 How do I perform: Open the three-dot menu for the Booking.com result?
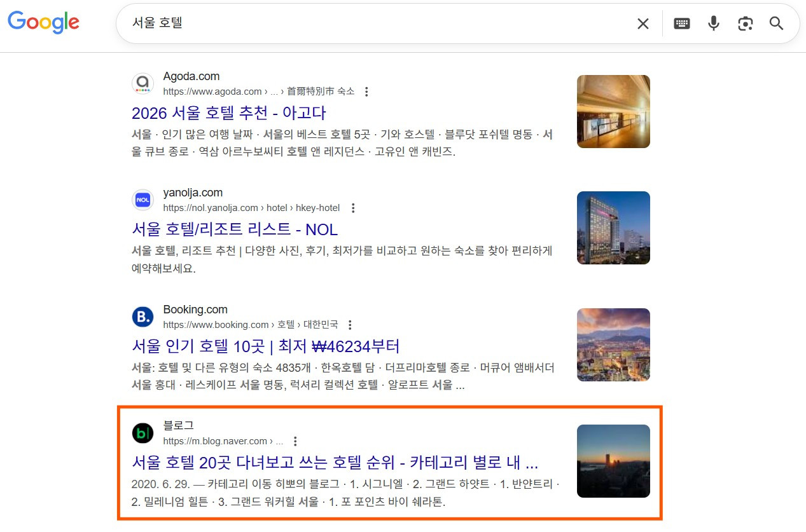[349, 325]
